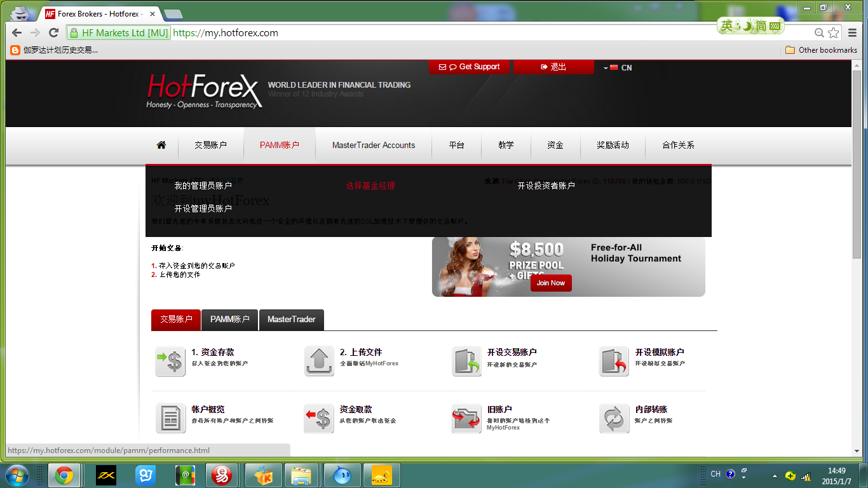Screen dimensions: 868x488
Task: Click the 上传您的文件 link
Action: [x=180, y=274]
